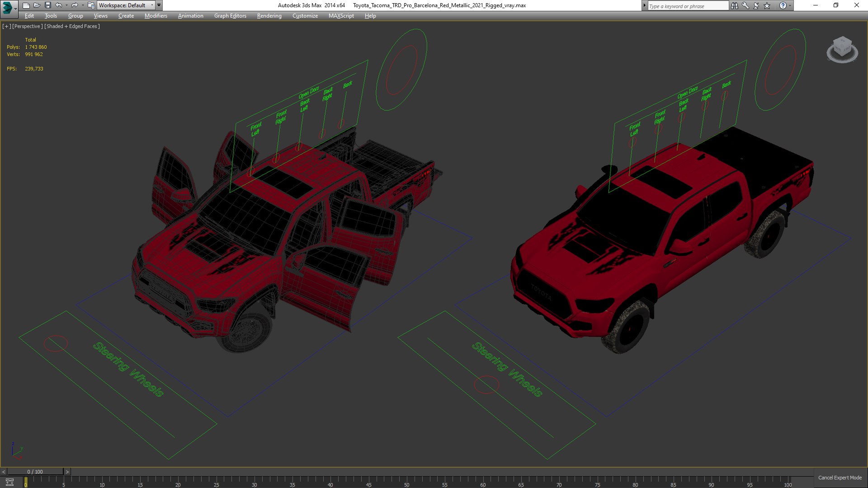Click the ViewCube navigation widget

[x=842, y=49]
